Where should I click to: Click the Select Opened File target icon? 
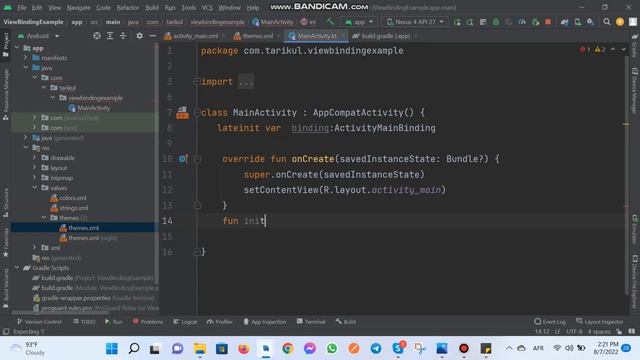[97, 36]
